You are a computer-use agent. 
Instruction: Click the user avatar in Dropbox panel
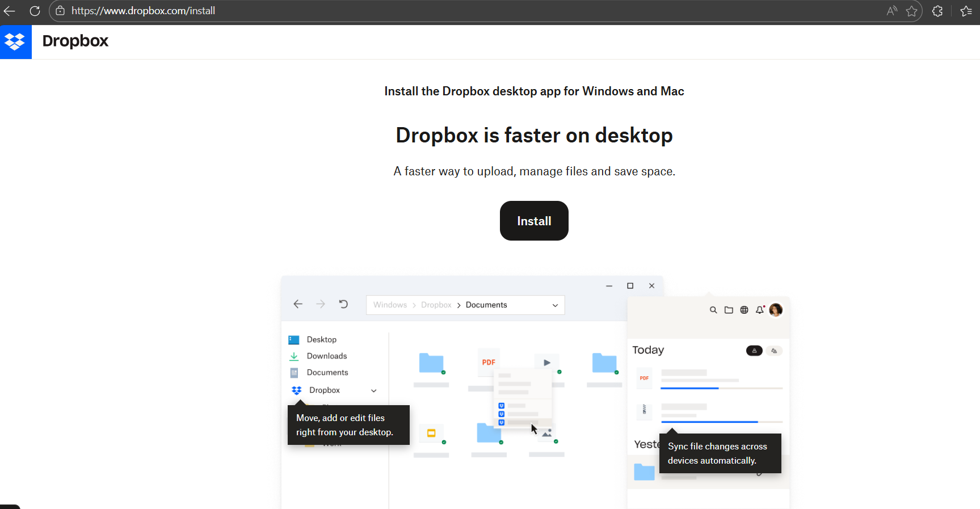point(776,310)
